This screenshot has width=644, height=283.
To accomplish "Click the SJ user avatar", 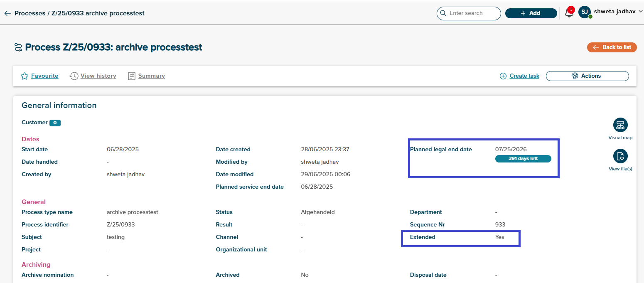I will 585,12.
